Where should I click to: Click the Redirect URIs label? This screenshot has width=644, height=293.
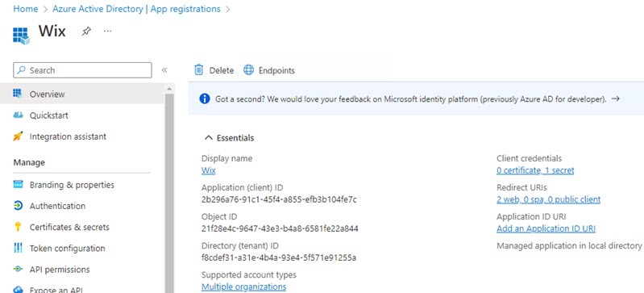pos(521,187)
